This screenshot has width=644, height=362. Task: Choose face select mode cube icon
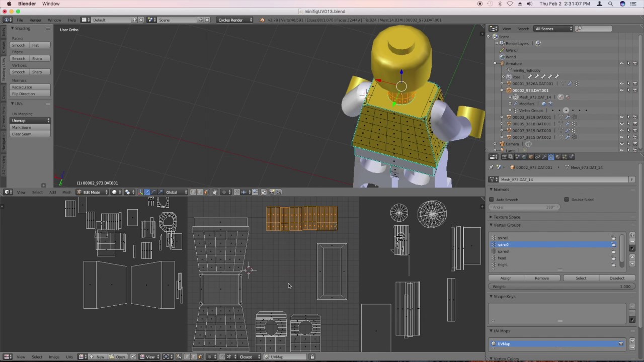point(206,192)
